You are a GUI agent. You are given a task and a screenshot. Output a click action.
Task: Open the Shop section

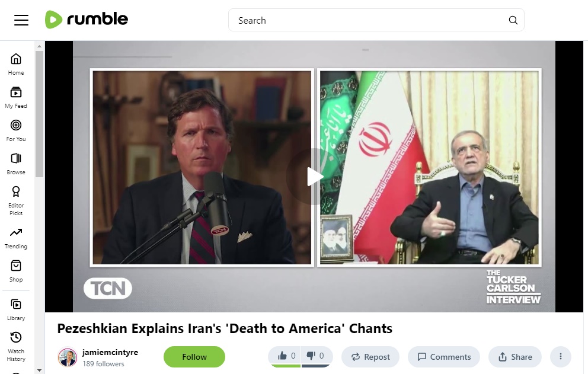pyautogui.click(x=16, y=271)
